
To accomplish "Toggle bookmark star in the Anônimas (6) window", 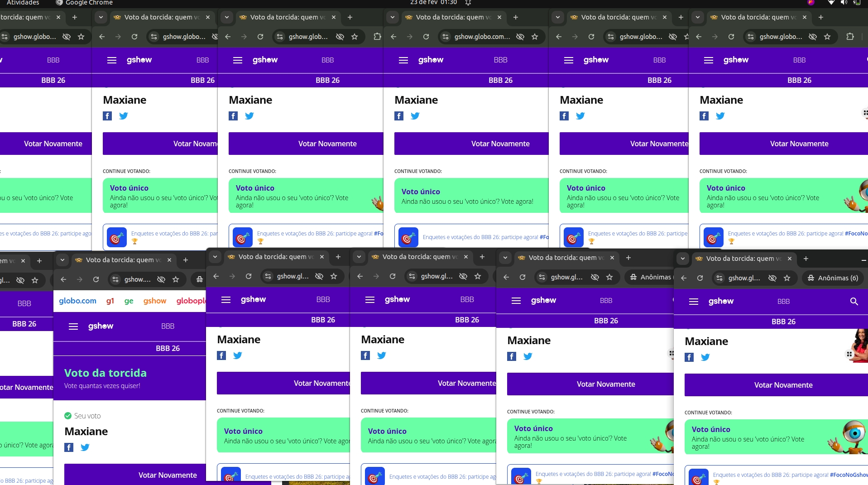I will tap(787, 278).
